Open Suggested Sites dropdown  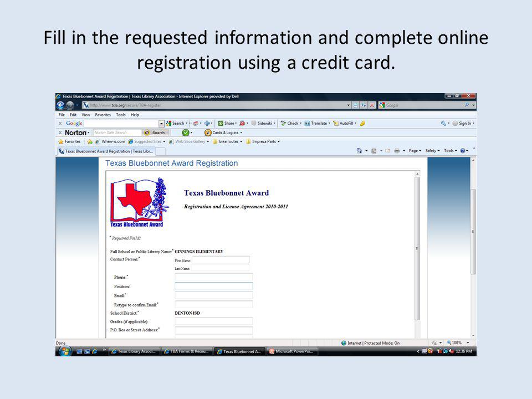[x=146, y=141]
